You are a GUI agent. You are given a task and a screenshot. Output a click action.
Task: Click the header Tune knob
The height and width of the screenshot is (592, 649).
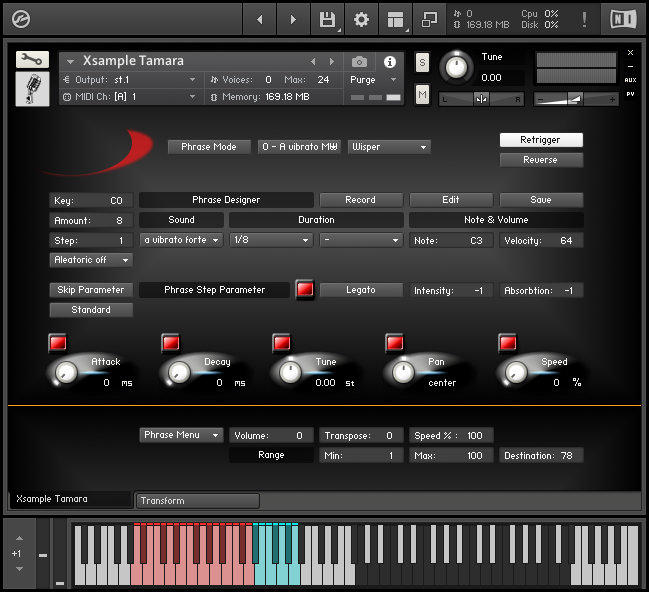click(x=456, y=67)
